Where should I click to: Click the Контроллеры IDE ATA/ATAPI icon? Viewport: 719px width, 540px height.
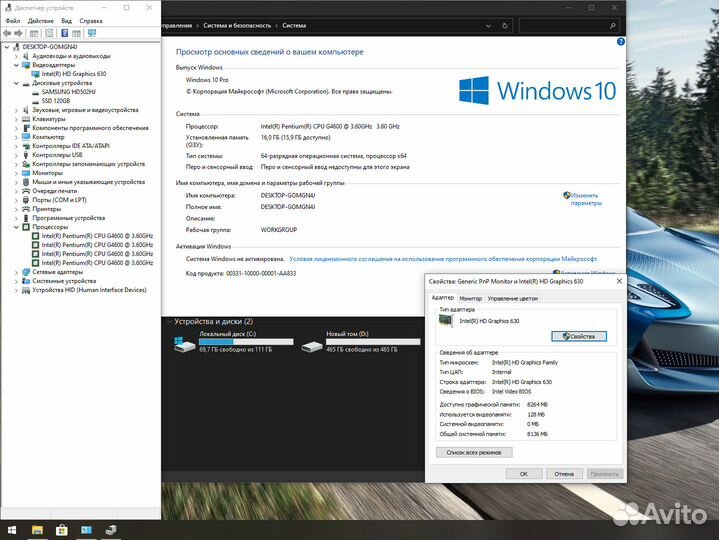coord(26,146)
